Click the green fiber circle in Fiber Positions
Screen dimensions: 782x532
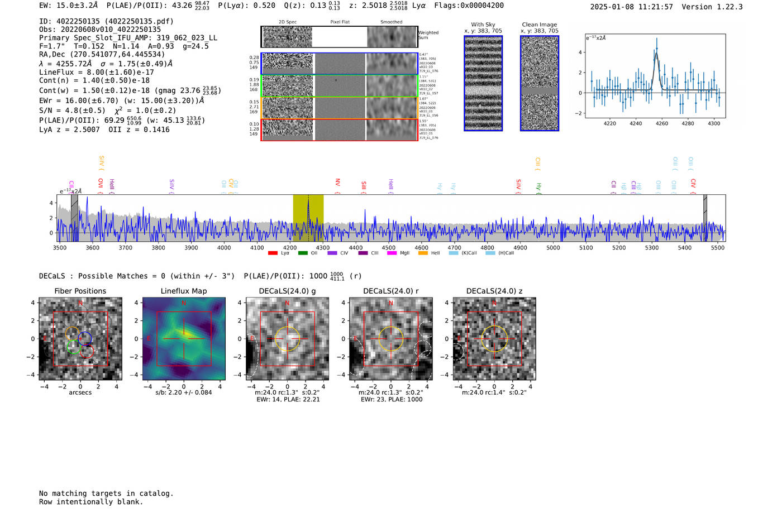(x=74, y=347)
